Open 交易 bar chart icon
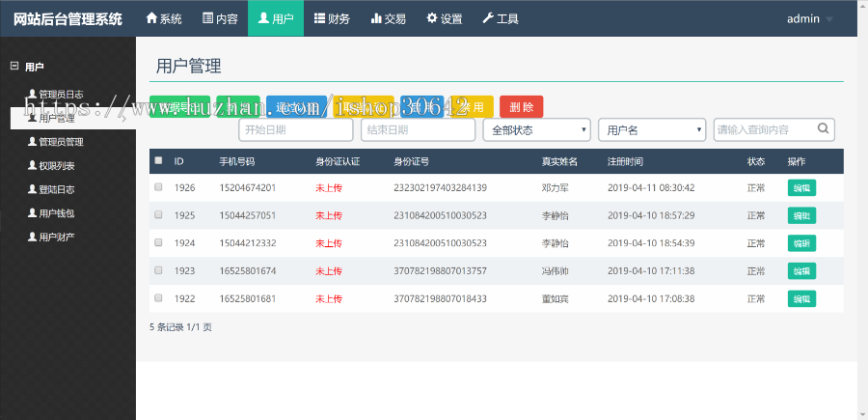This screenshot has width=868, height=420. click(376, 18)
